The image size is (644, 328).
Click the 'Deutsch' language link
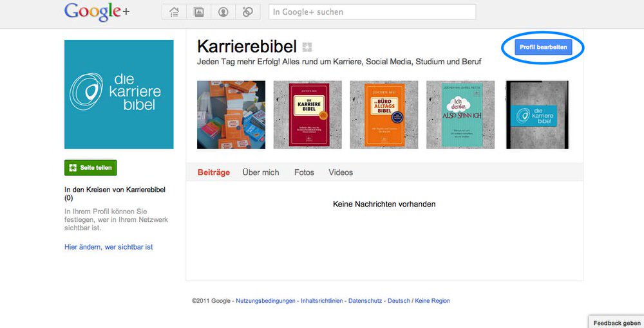coord(399,301)
